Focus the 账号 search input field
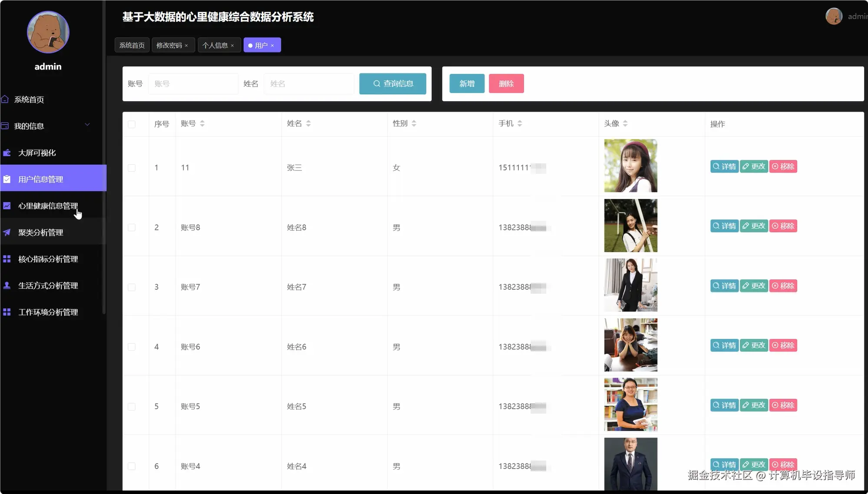This screenshot has height=494, width=868. (193, 83)
